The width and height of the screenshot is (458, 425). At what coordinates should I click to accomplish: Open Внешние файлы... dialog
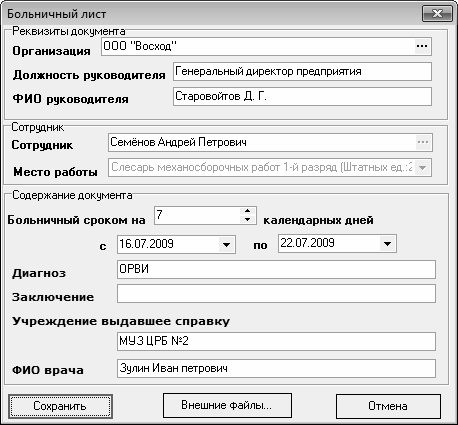tap(227, 405)
